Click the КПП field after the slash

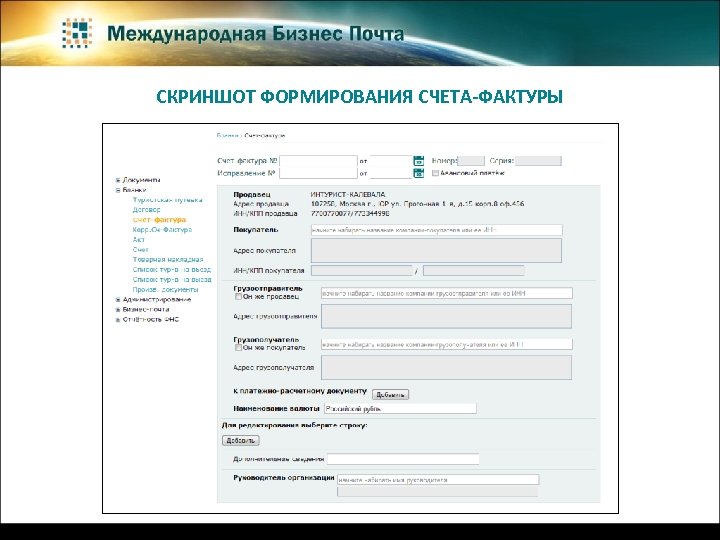(474, 271)
